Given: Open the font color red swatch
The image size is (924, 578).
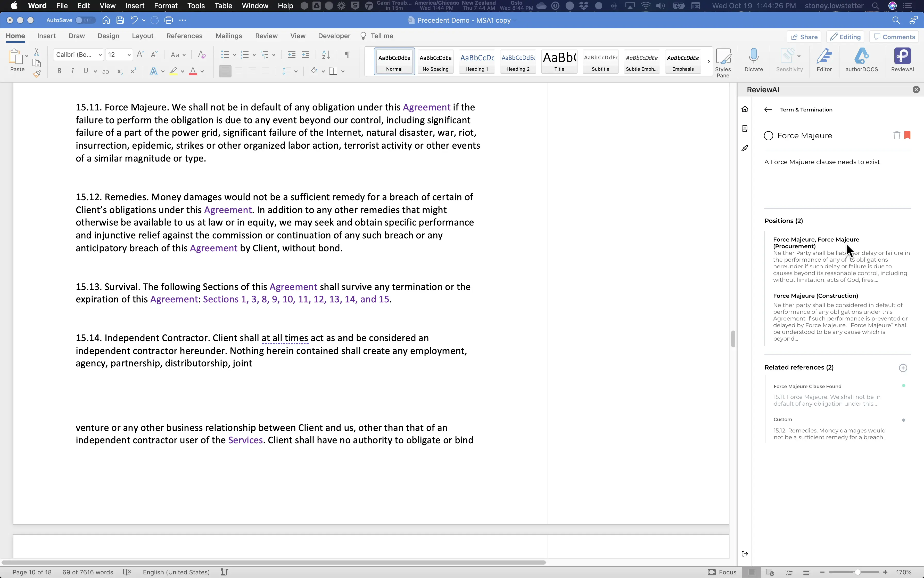Looking at the screenshot, I should [193, 71].
